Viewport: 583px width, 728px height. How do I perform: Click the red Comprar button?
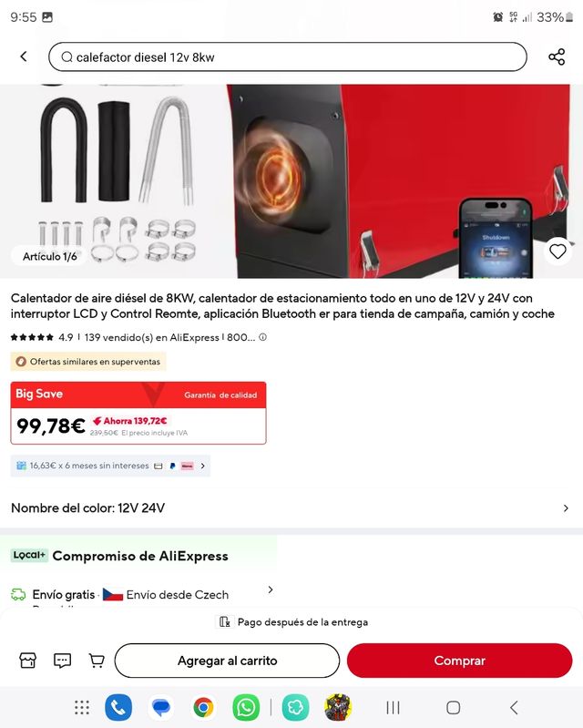[459, 661]
